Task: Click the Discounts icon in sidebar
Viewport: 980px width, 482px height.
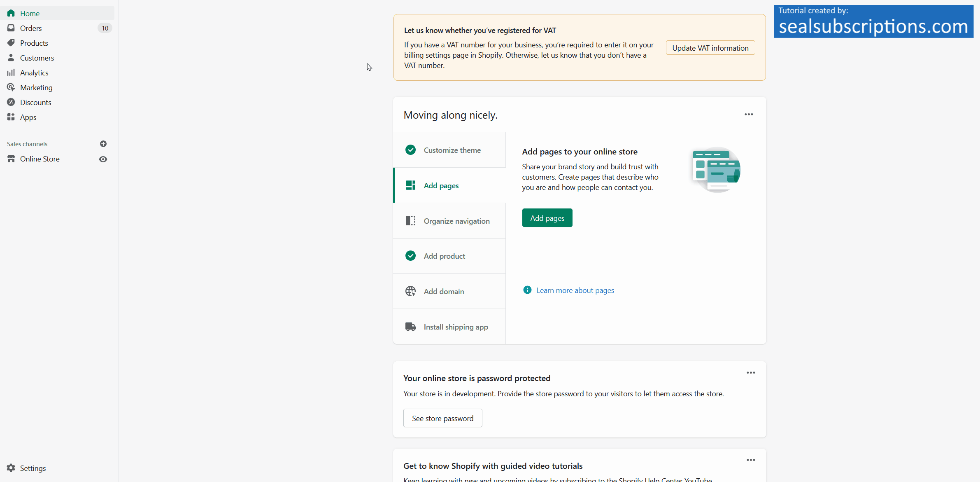Action: coord(11,102)
